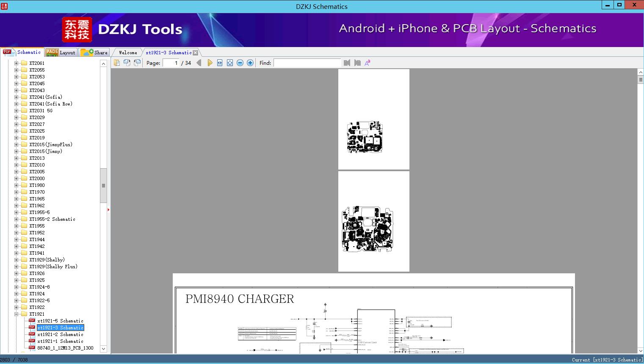Expand the XT2000 folder
The image size is (644, 364).
[16, 178]
